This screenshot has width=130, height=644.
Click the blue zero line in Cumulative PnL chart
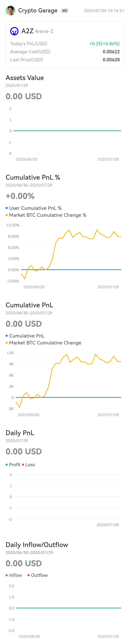(68, 397)
